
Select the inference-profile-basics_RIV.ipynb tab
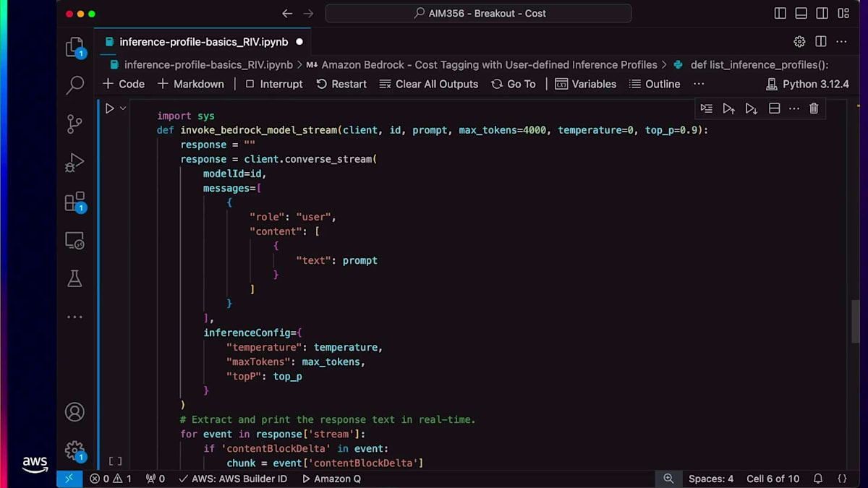coord(203,42)
